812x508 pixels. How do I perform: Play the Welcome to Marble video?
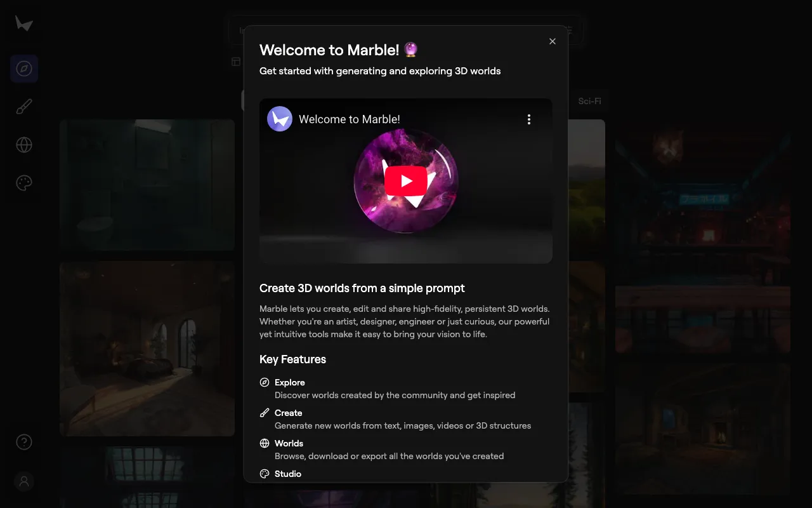[406, 182]
